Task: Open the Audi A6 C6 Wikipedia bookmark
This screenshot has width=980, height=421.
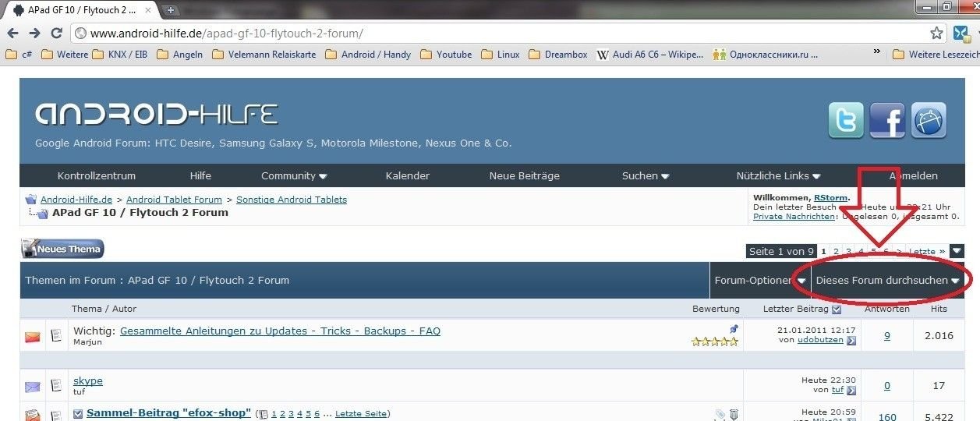Action: coord(649,55)
